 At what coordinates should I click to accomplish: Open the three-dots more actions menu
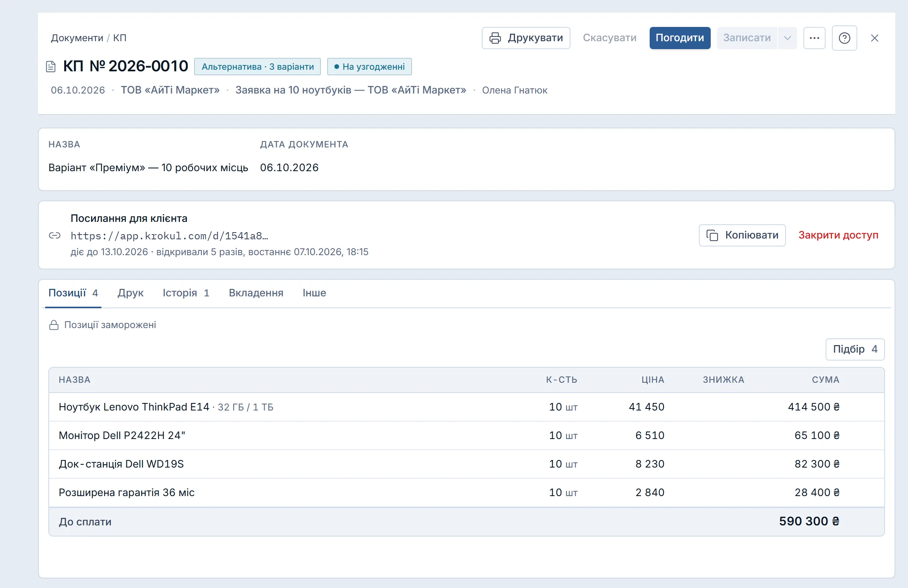click(x=815, y=38)
